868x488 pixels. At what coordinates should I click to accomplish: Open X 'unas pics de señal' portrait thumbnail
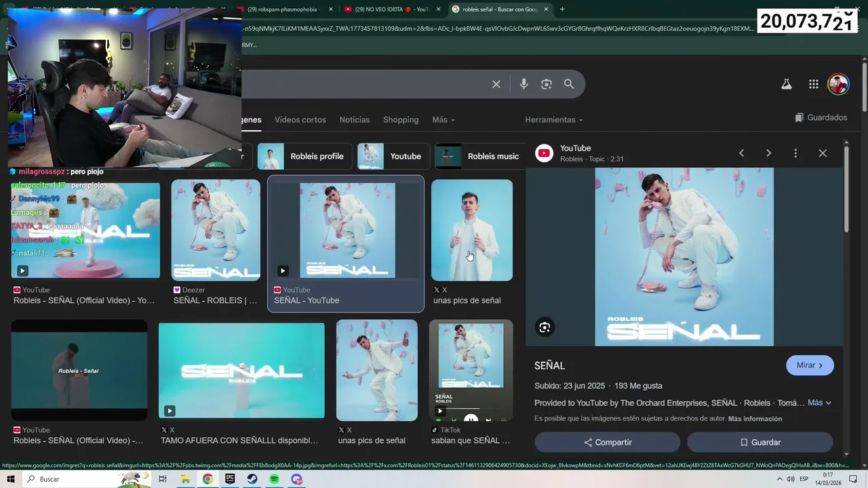(x=472, y=230)
